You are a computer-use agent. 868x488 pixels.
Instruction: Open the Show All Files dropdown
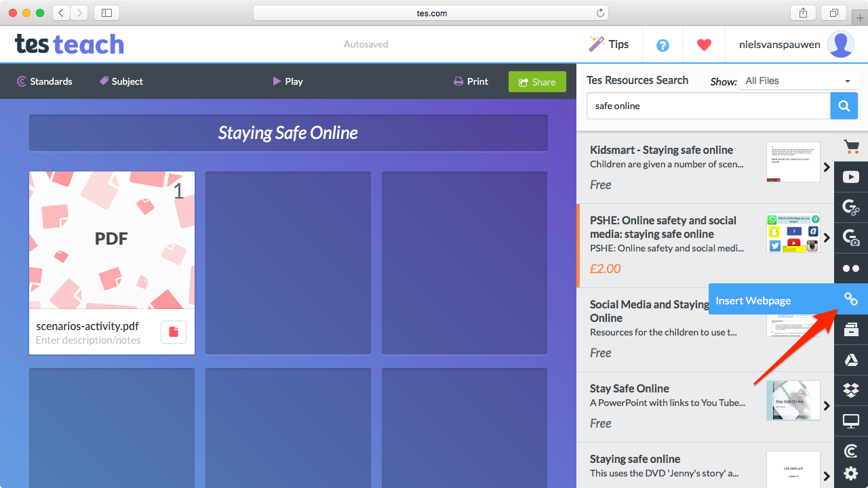click(x=797, y=81)
